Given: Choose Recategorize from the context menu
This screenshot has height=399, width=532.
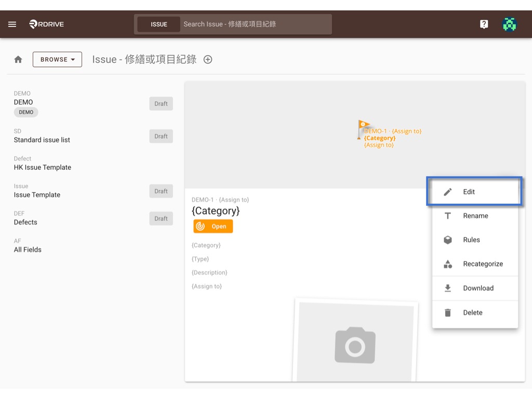Looking at the screenshot, I should (x=475, y=264).
